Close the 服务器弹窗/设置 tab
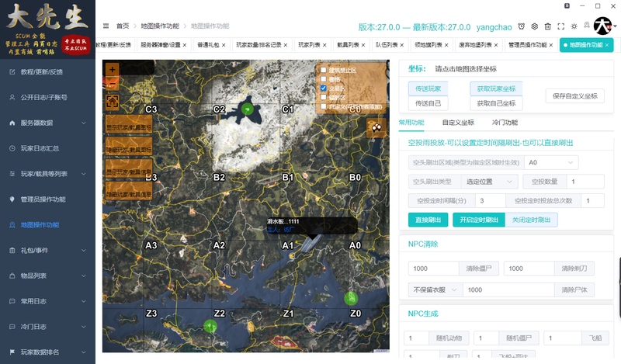Viewport: 621px width, 364px height. click(185, 45)
